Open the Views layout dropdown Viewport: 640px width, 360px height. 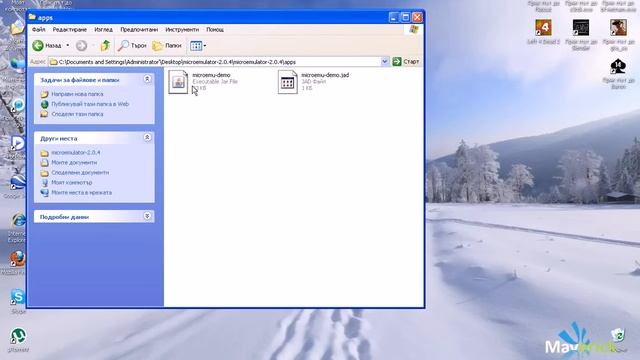click(x=198, y=46)
